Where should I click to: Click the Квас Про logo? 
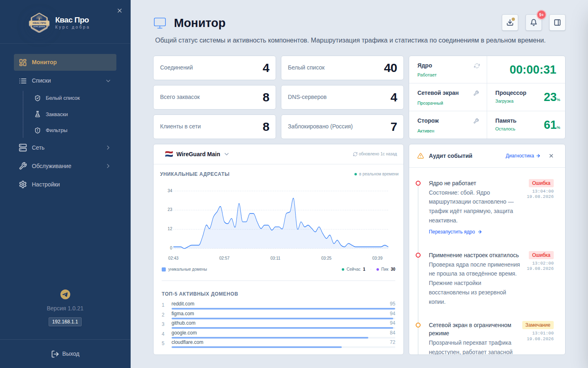click(x=39, y=22)
